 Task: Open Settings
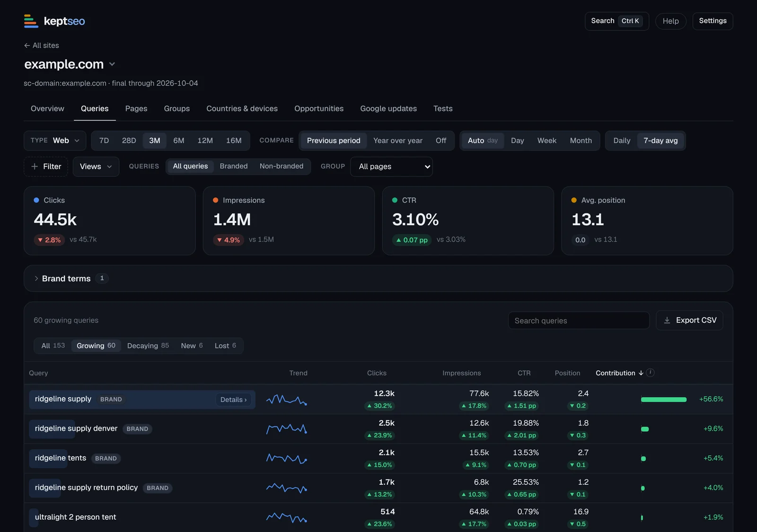tap(713, 21)
